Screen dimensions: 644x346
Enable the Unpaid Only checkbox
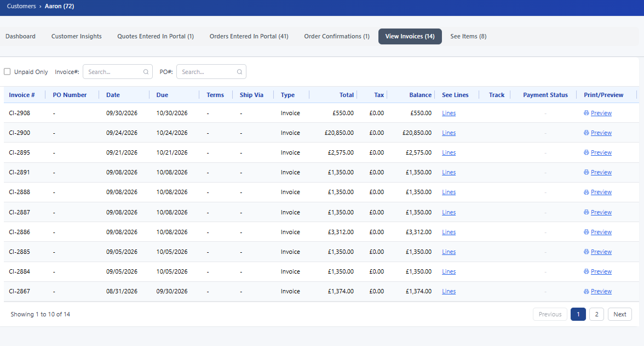click(x=7, y=72)
